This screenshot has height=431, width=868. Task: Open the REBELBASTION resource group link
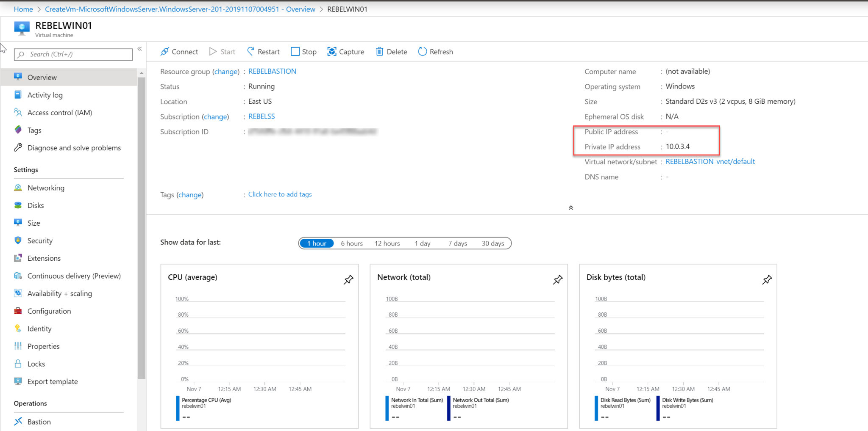(272, 72)
